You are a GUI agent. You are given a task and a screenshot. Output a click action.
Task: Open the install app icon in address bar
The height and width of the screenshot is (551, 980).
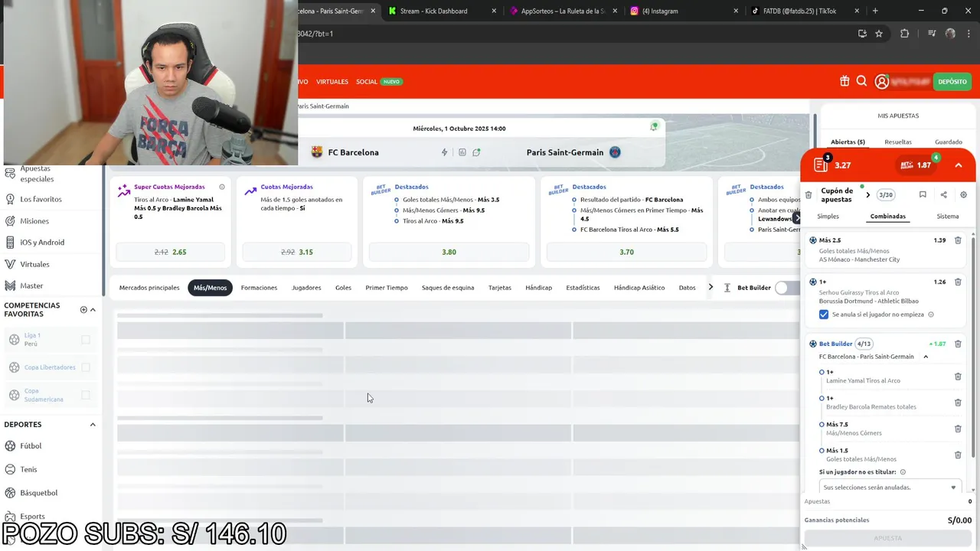[x=862, y=34]
